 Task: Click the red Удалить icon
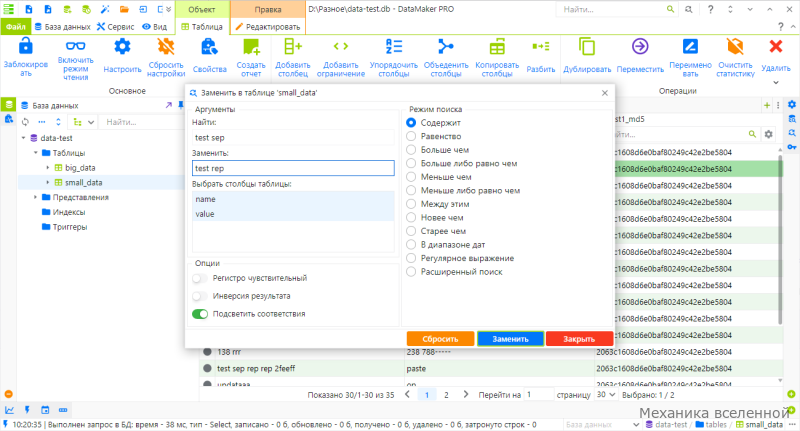click(x=776, y=46)
